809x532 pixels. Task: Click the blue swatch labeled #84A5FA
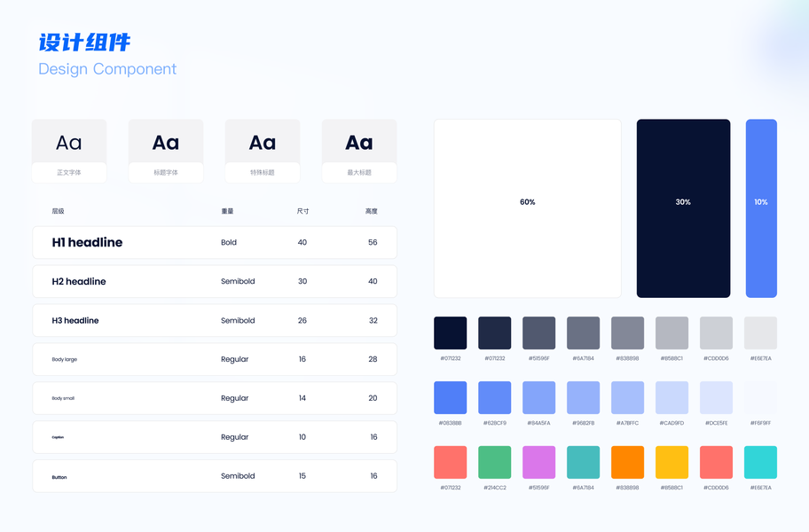pyautogui.click(x=538, y=397)
